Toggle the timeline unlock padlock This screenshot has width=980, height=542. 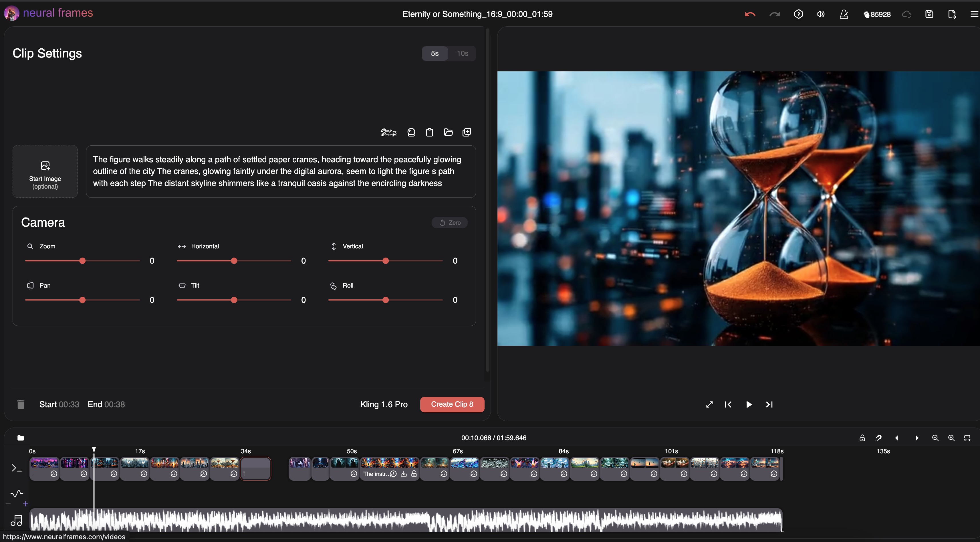pyautogui.click(x=862, y=438)
